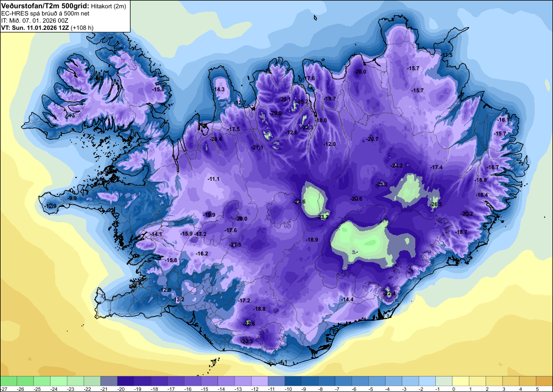Click the dark indigo legend swatch labeled -20
Viewport: 553px width, 392px height.
click(126, 381)
